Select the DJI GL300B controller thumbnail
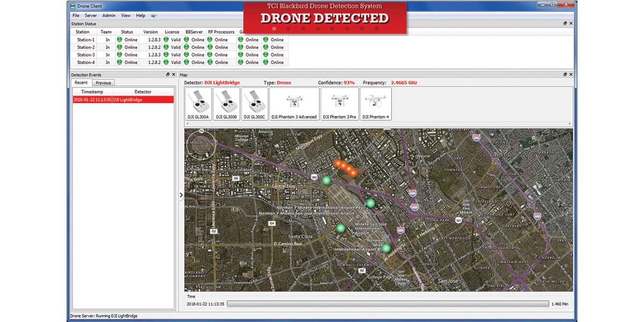644x322 pixels. coord(226,104)
